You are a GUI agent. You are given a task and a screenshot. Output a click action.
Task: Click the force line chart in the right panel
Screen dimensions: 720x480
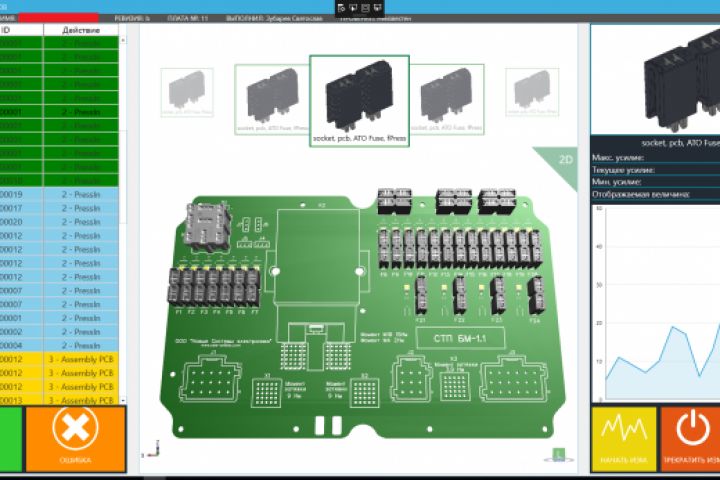(657, 303)
